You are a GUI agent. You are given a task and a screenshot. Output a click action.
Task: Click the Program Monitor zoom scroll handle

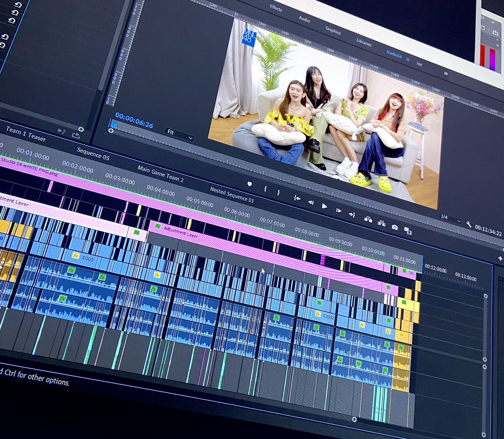click(111, 131)
